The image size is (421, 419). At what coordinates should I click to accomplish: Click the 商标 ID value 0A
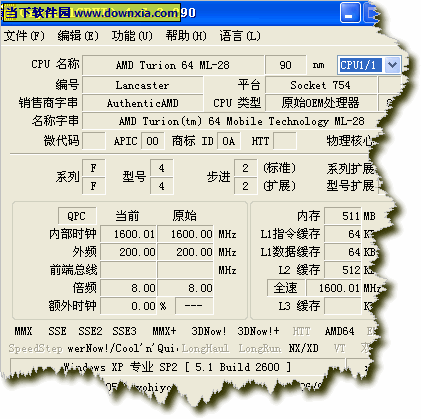coord(228,141)
